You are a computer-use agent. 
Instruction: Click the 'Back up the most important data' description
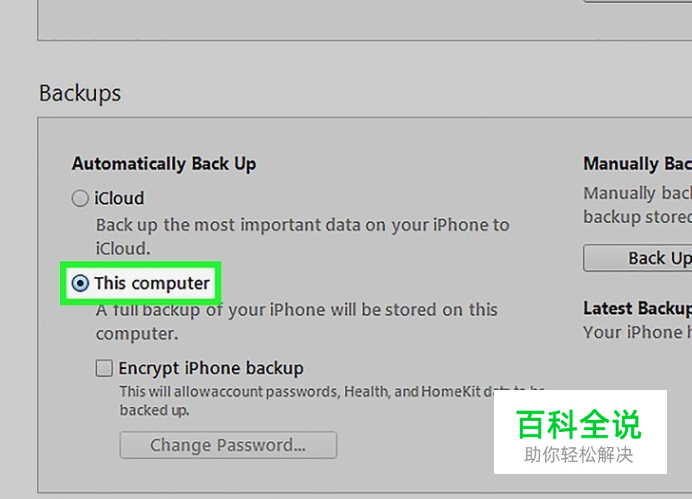pyautogui.click(x=303, y=237)
